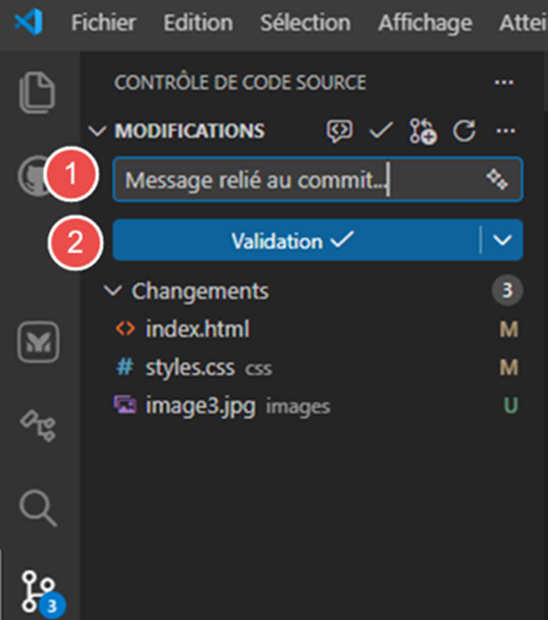Open the Atteindre menu
The height and width of the screenshot is (620, 548).
(x=523, y=23)
